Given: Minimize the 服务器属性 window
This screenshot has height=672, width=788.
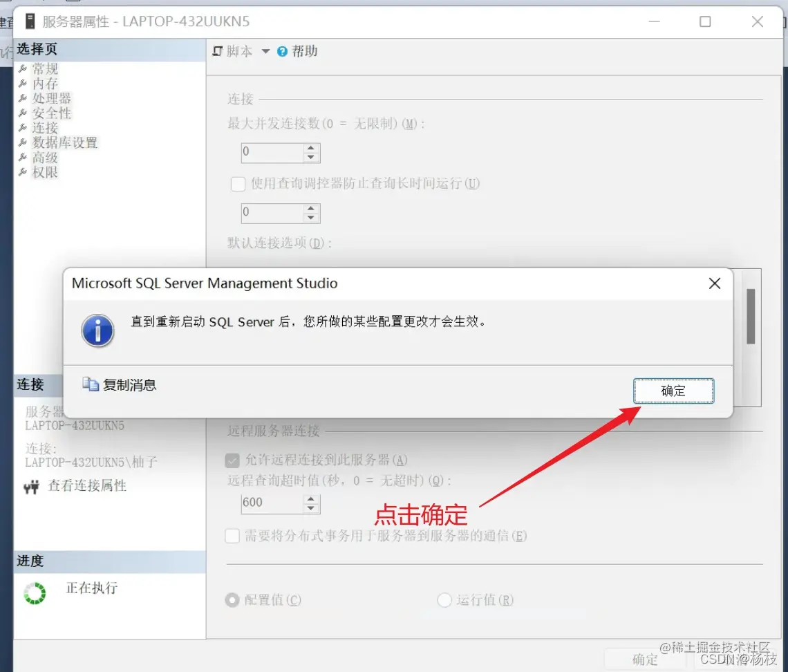Looking at the screenshot, I should (654, 21).
